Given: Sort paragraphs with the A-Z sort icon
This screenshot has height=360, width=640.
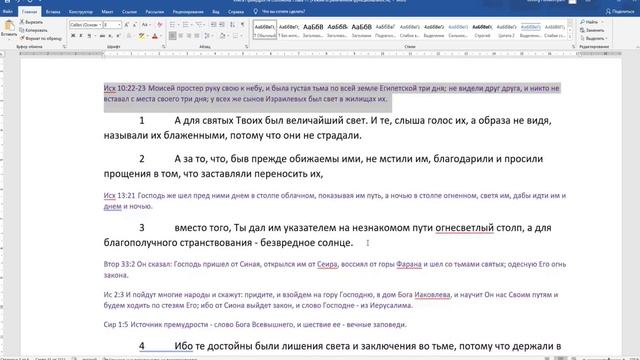Looking at the screenshot, I should click(232, 25).
